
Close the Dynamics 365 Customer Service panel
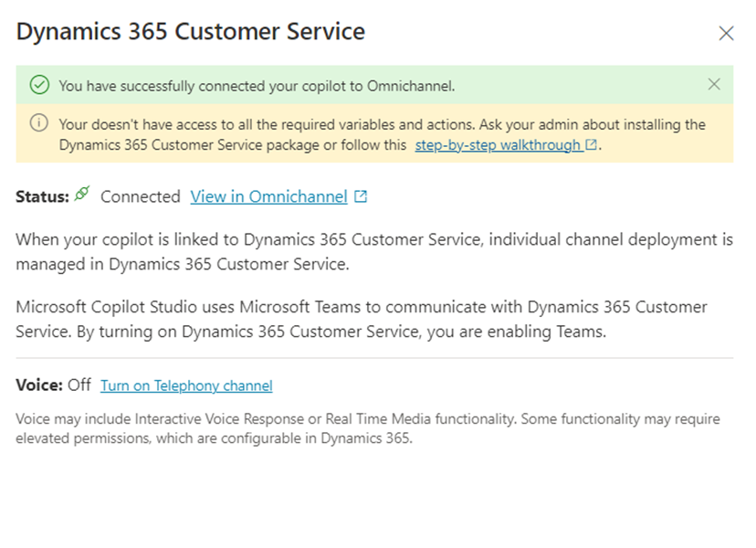[x=726, y=34]
